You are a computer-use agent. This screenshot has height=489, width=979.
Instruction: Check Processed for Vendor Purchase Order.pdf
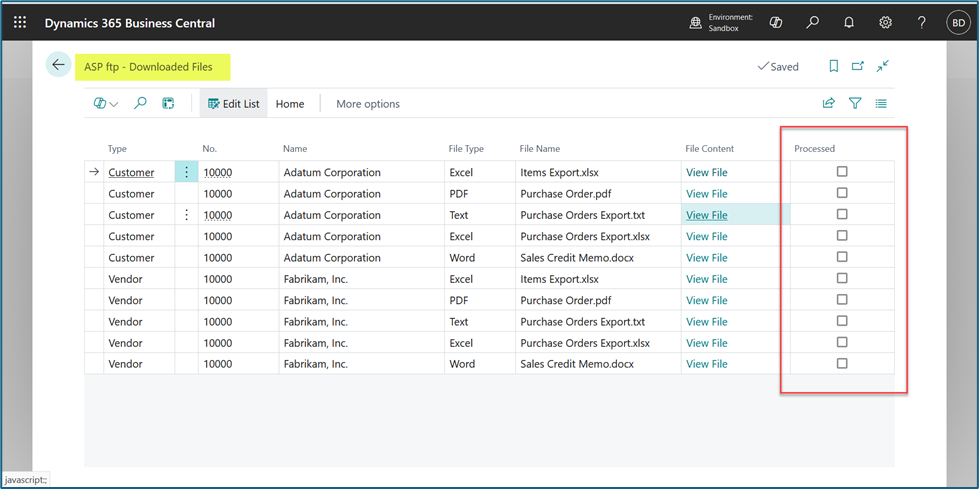point(842,299)
